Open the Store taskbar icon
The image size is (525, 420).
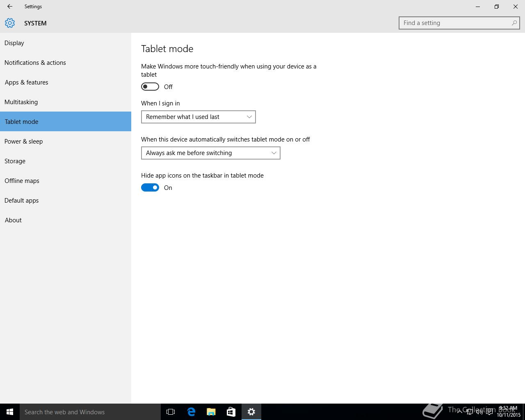(231, 412)
